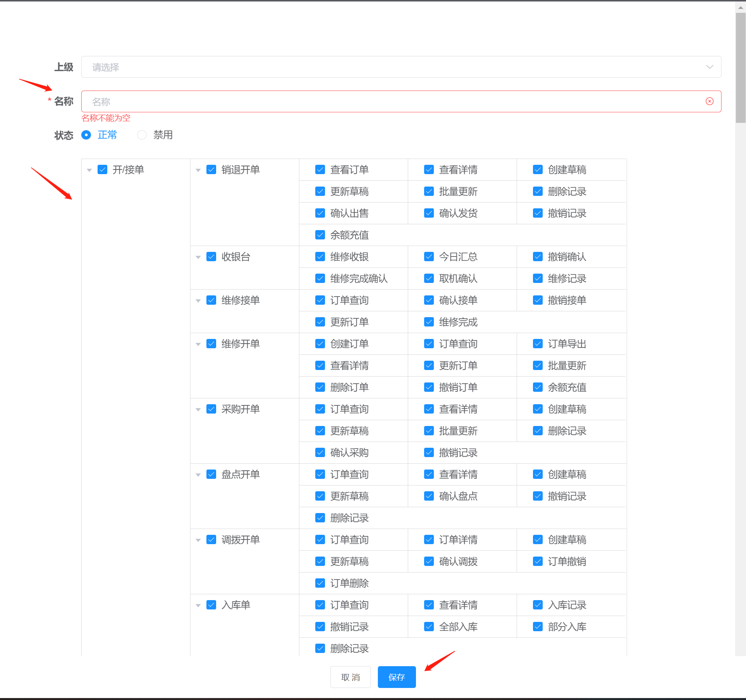Viewport: 746px width, 700px height.
Task: Uncheck 撤销订单 permission checkbox
Action: click(429, 387)
